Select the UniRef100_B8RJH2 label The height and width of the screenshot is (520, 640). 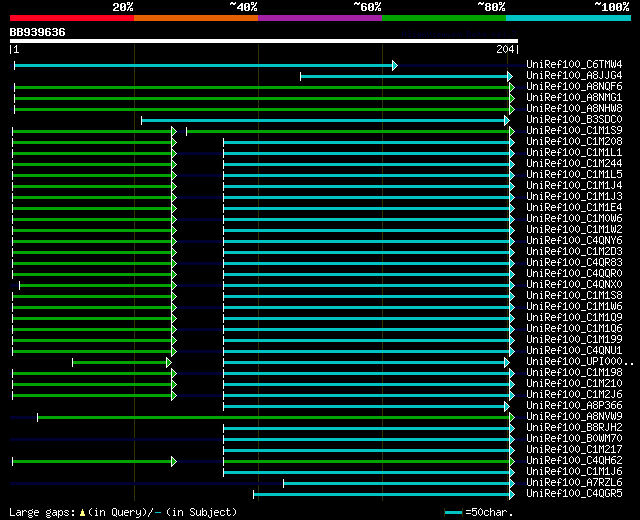click(574, 428)
